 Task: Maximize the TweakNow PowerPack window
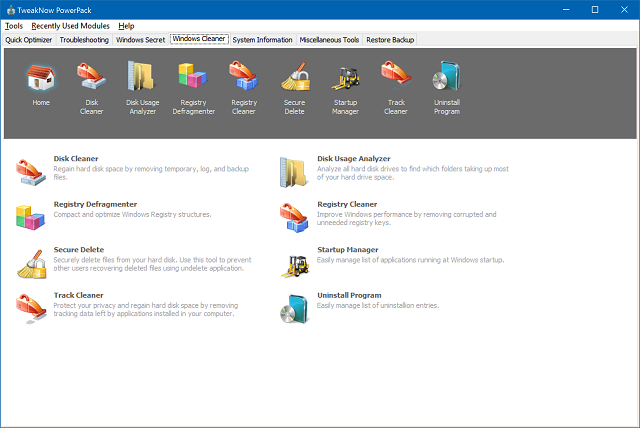pyautogui.click(x=595, y=10)
